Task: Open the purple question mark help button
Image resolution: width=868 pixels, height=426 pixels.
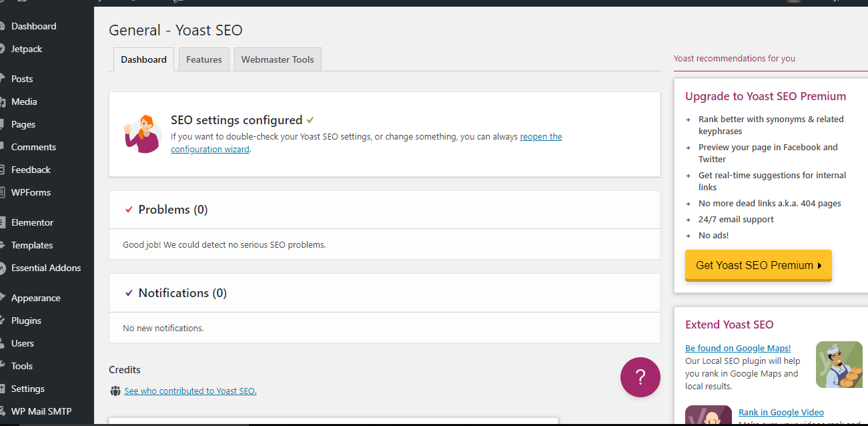Action: [640, 377]
